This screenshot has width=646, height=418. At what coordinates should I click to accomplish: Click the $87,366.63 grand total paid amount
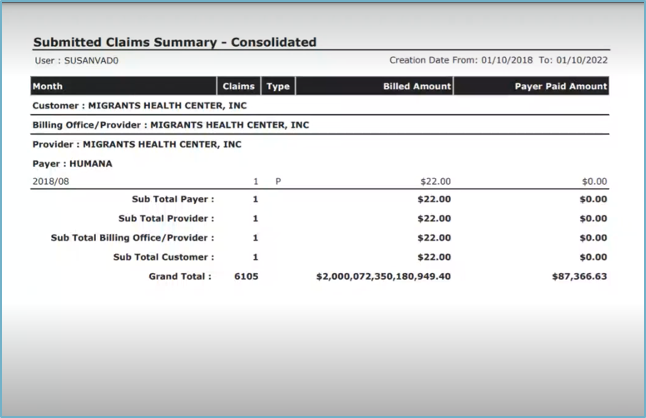579,276
